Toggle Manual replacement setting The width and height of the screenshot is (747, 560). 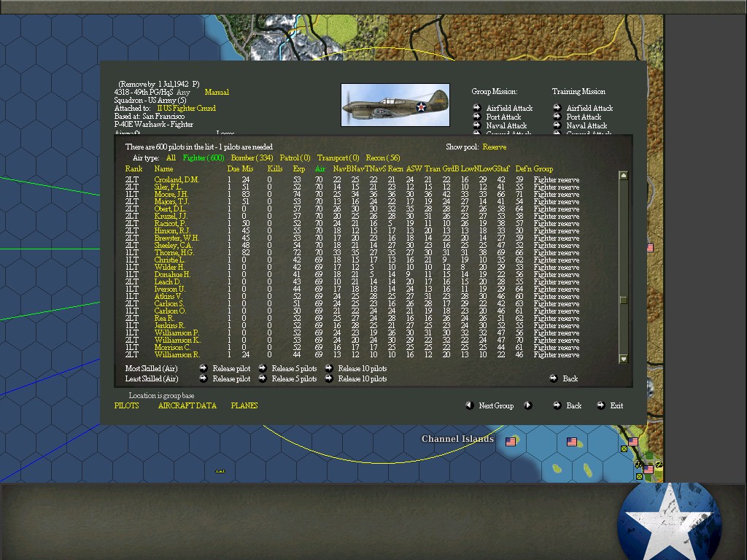pos(217,93)
